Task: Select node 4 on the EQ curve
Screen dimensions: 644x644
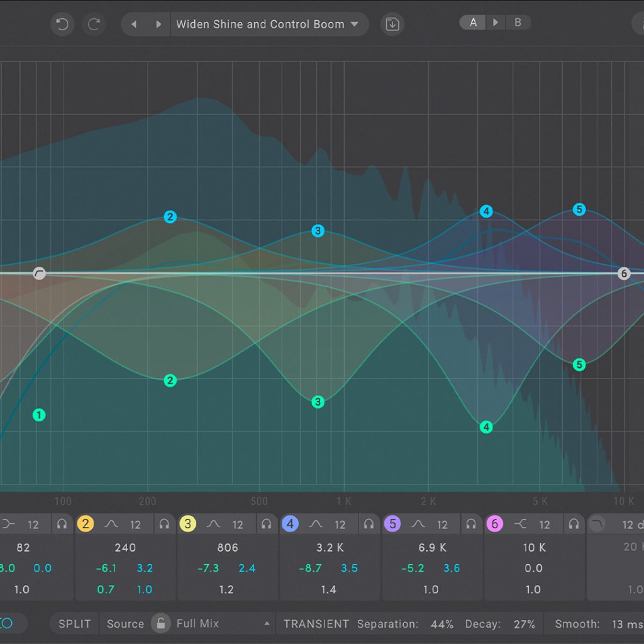Action: 486,211
